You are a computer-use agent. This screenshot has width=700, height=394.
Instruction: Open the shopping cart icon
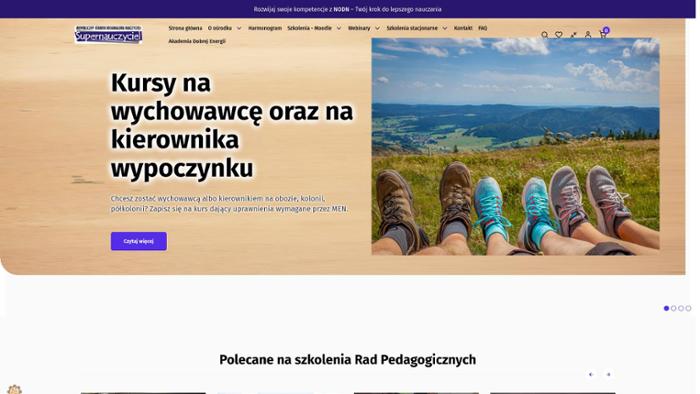click(x=603, y=34)
